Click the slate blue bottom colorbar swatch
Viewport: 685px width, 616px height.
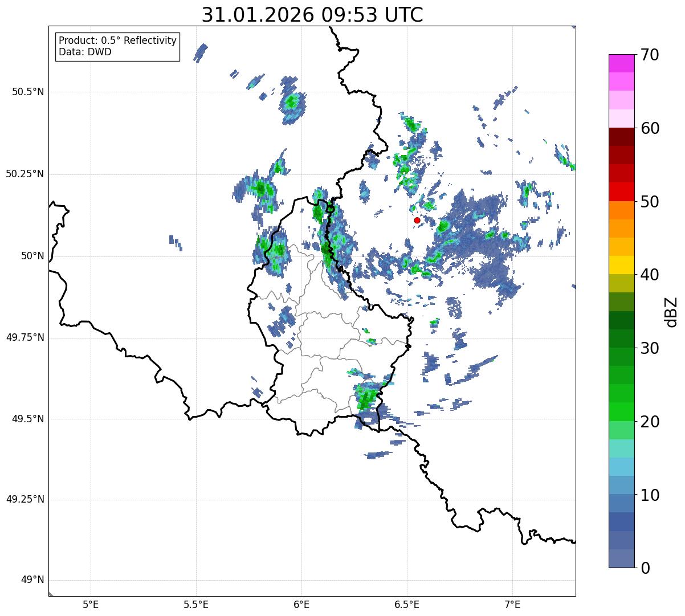coord(621,558)
